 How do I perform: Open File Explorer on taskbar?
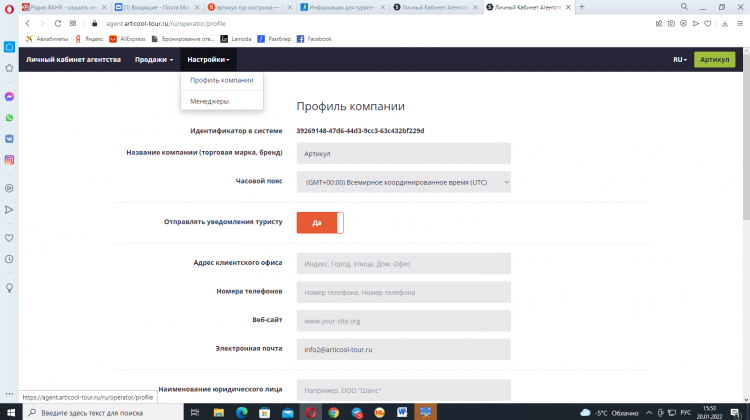[219, 412]
